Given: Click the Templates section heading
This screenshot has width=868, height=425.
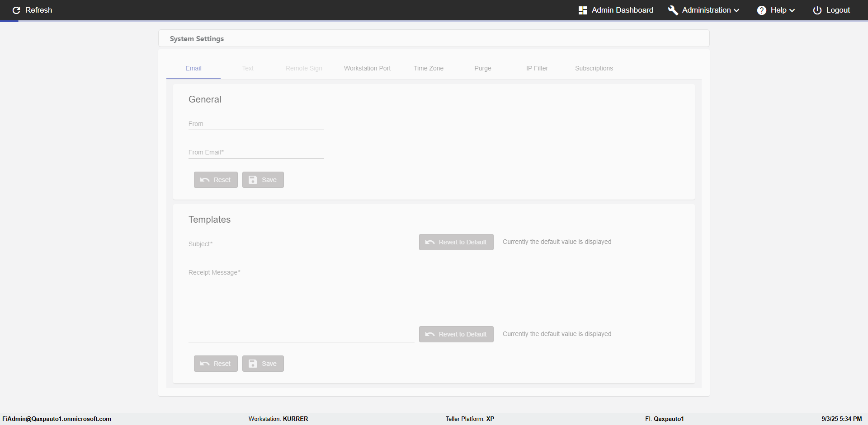Looking at the screenshot, I should (x=209, y=220).
